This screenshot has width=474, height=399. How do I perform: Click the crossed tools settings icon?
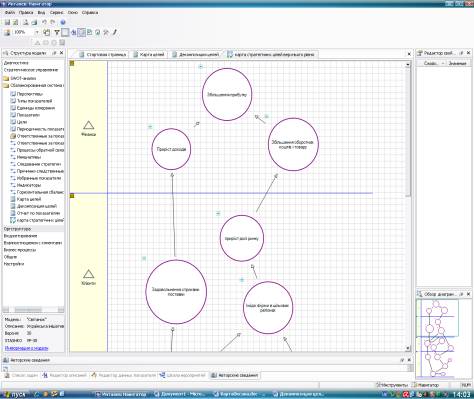[106, 32]
